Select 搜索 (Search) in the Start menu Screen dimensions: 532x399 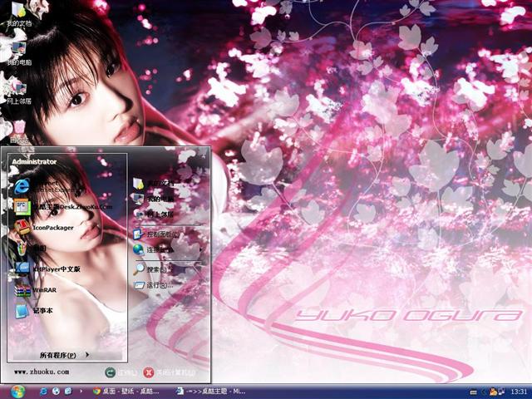pos(154,269)
